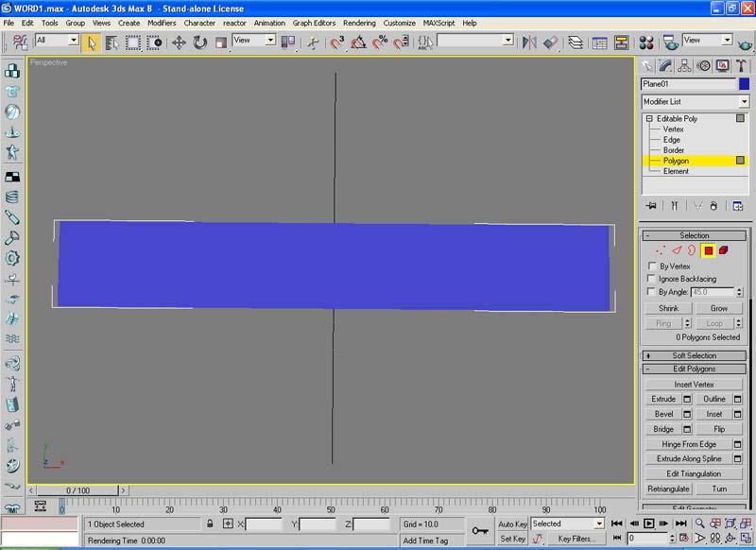Click the Set Keys key icon

480,531
